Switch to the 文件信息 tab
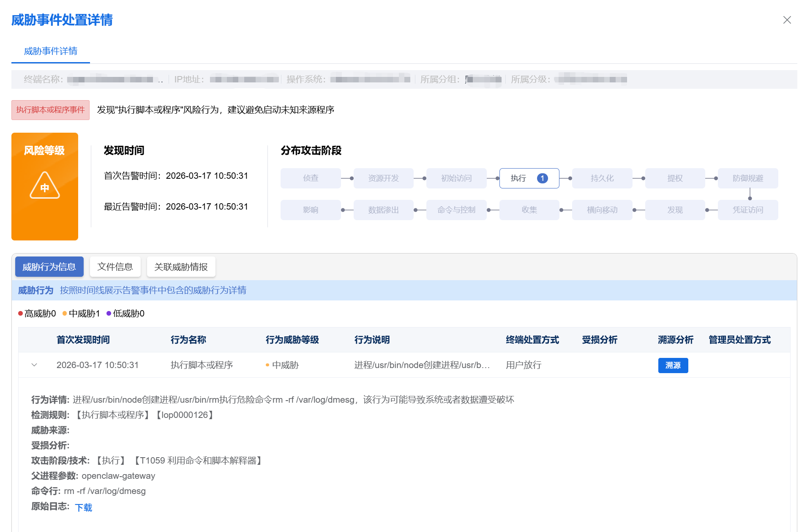810x532 pixels. pos(115,267)
